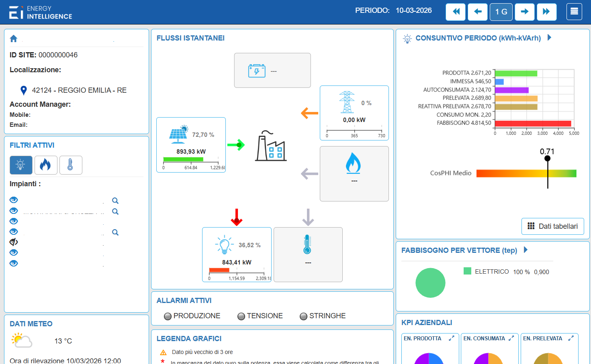This screenshot has width=591, height=364.
Task: Toggle visibility of the last plant
Action: (14, 263)
